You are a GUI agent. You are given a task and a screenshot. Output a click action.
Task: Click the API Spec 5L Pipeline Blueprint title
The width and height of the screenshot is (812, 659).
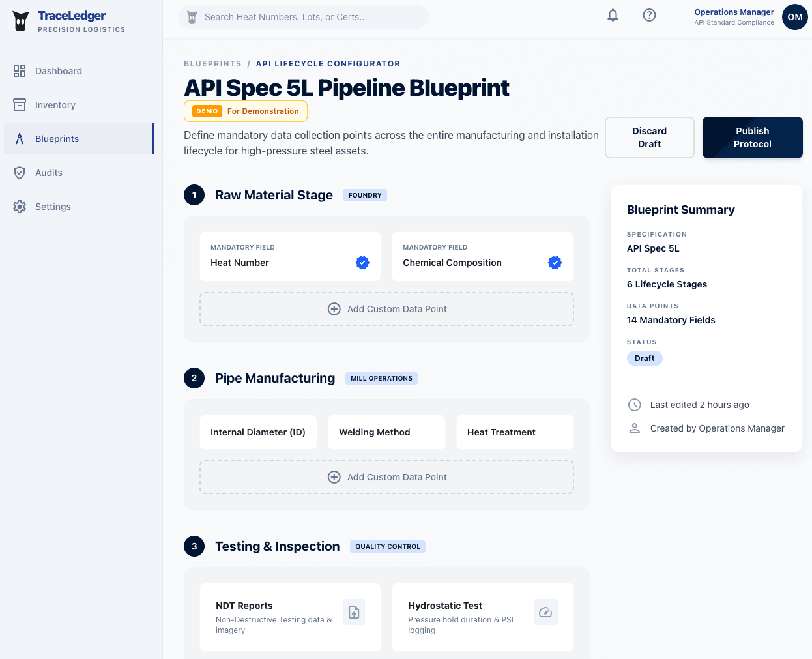pyautogui.click(x=347, y=88)
